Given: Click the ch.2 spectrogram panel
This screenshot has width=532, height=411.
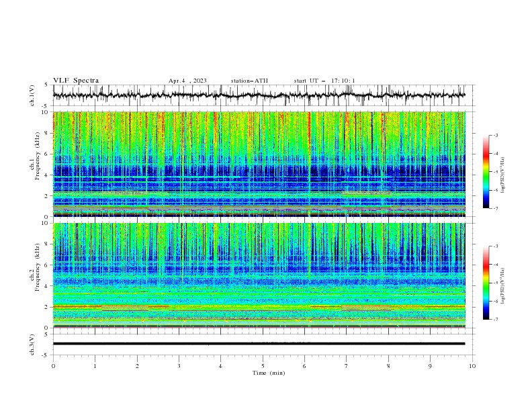Looking at the screenshot, I should pyautogui.click(x=259, y=275).
